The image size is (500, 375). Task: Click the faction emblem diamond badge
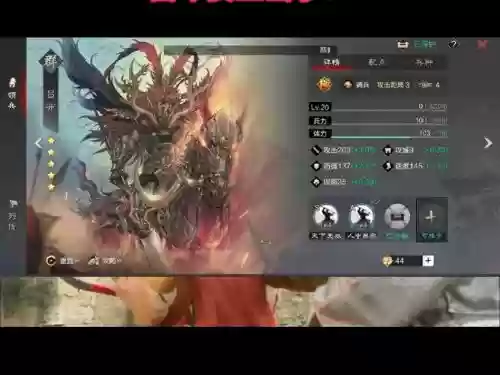pos(50,61)
